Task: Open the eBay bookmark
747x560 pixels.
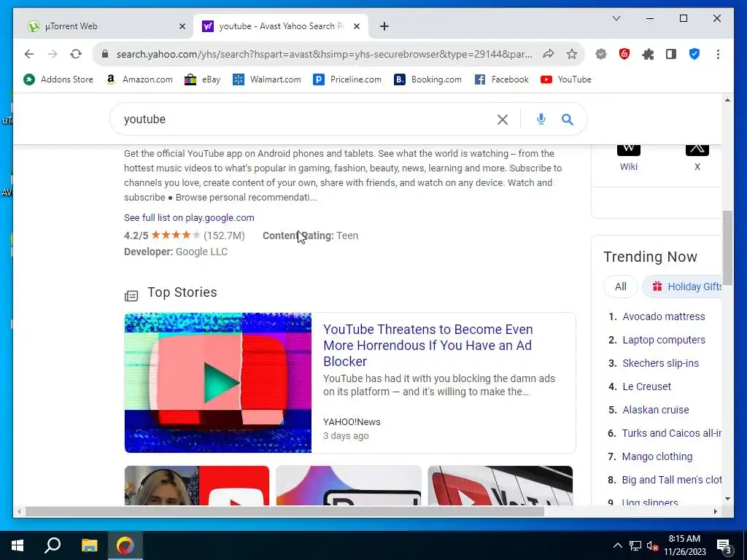Action: (x=203, y=79)
